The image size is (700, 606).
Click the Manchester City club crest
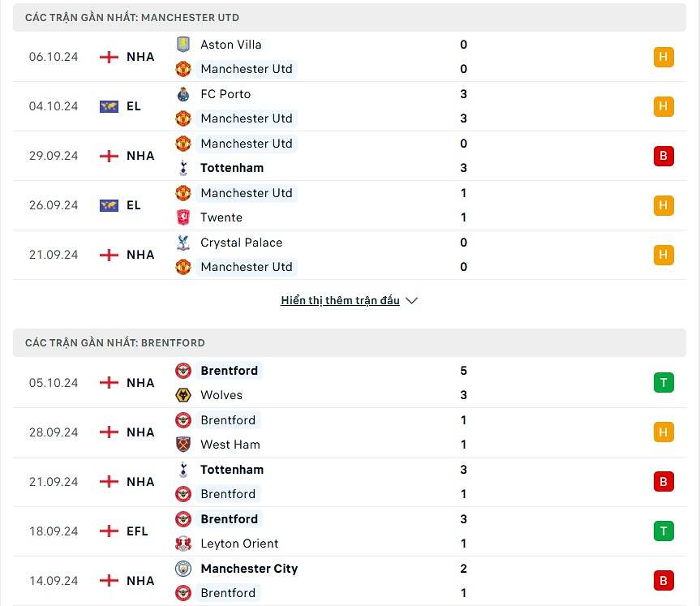point(183,569)
